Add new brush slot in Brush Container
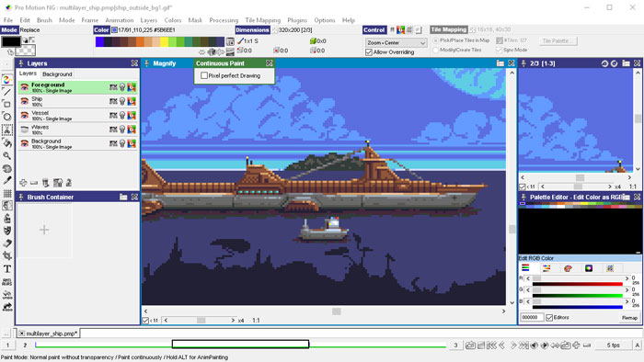644x362 pixels. (x=44, y=230)
